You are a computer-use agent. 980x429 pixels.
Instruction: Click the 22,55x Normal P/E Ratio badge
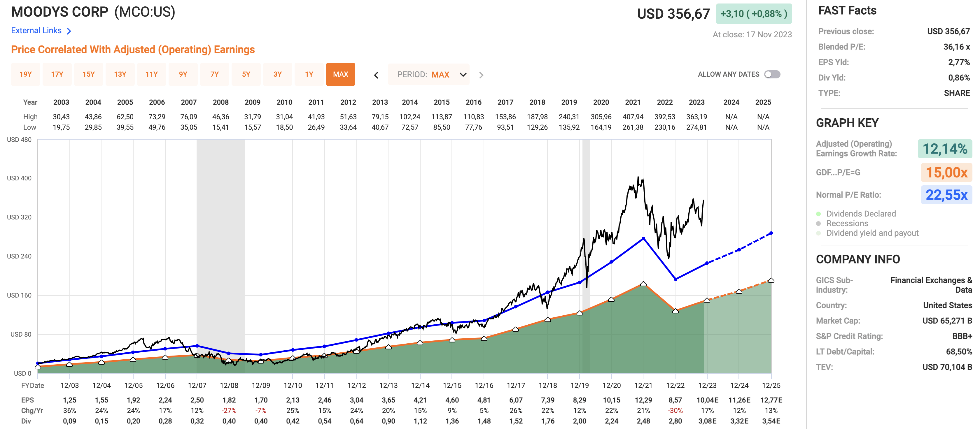pos(946,195)
